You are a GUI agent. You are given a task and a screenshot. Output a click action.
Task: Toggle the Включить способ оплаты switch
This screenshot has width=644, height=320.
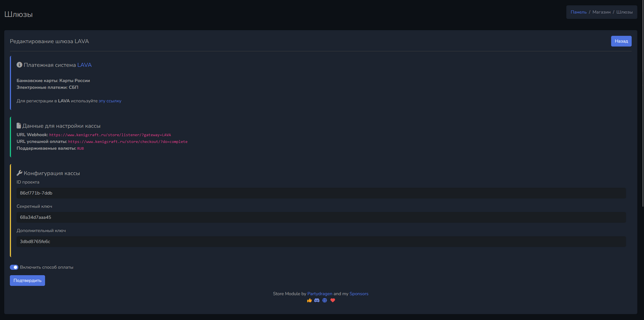coord(14,267)
